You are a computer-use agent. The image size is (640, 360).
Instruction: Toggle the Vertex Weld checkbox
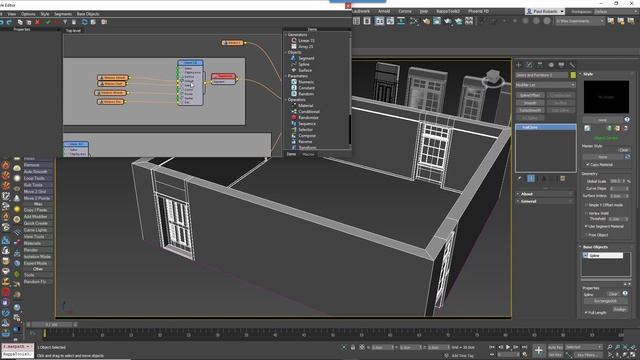click(587, 213)
